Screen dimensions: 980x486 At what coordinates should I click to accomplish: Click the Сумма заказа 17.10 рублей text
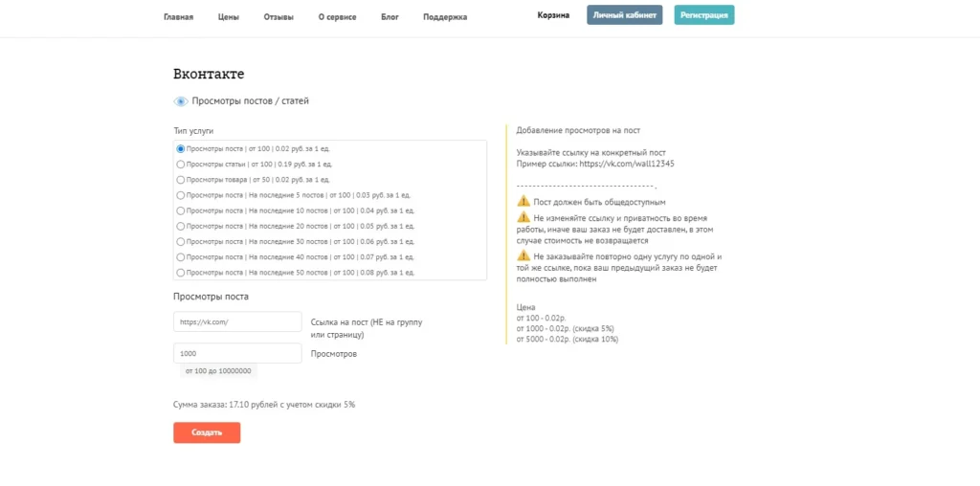[264, 405]
